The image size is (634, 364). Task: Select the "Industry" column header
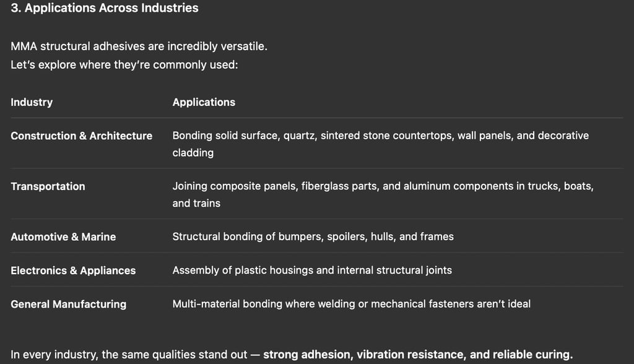32,102
